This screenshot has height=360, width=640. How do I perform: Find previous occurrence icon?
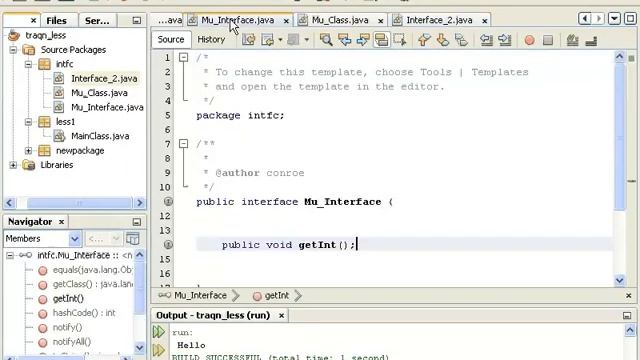pos(345,40)
